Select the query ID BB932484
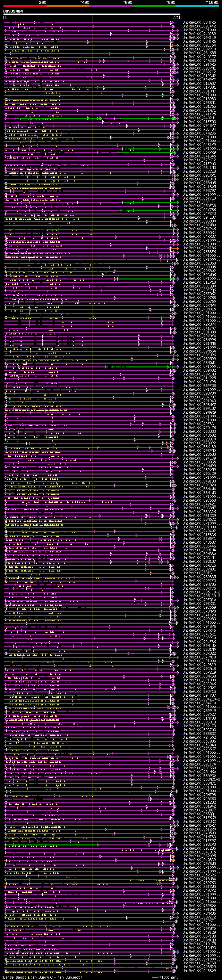Viewport: 222px width, 980px height. (13, 11)
